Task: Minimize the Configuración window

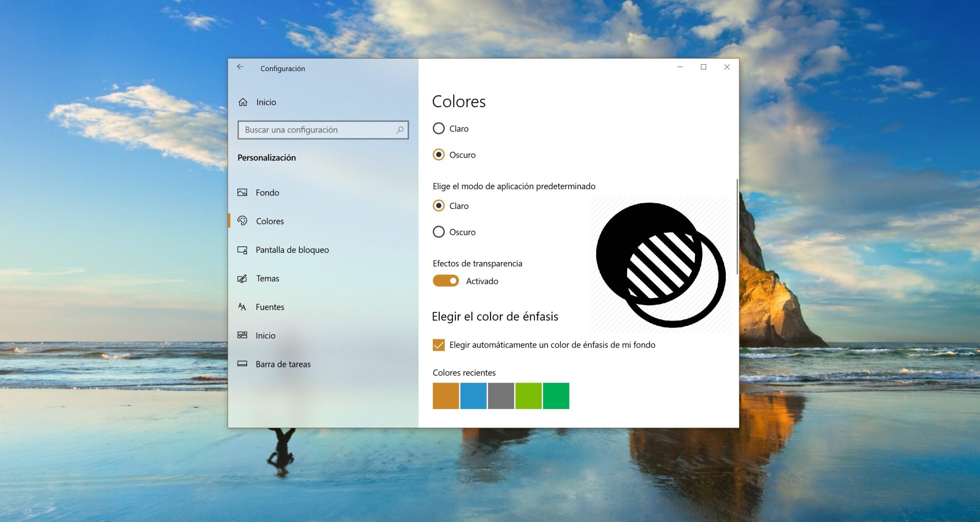Action: coord(680,67)
